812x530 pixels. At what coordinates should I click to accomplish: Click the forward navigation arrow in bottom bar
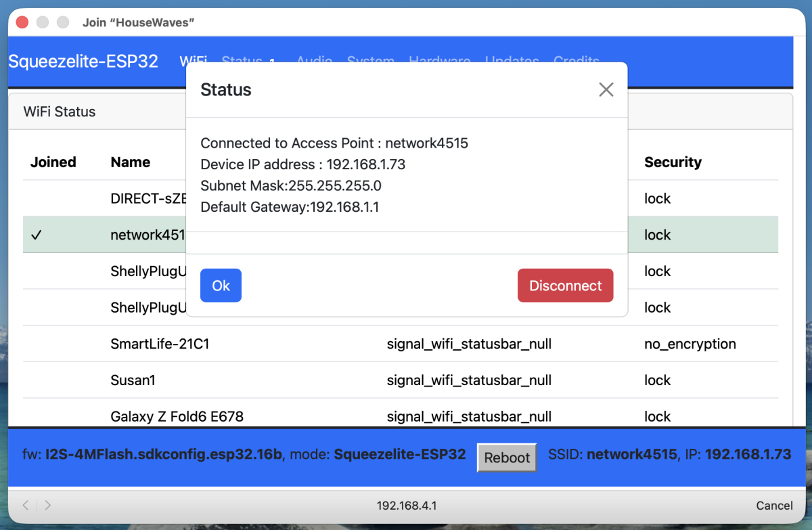point(47,505)
